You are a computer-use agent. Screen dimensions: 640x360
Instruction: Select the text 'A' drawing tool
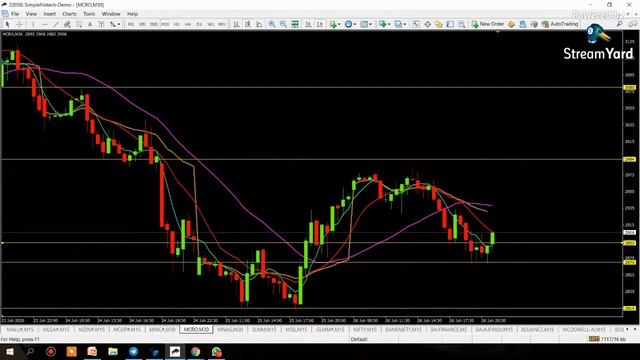pos(90,24)
